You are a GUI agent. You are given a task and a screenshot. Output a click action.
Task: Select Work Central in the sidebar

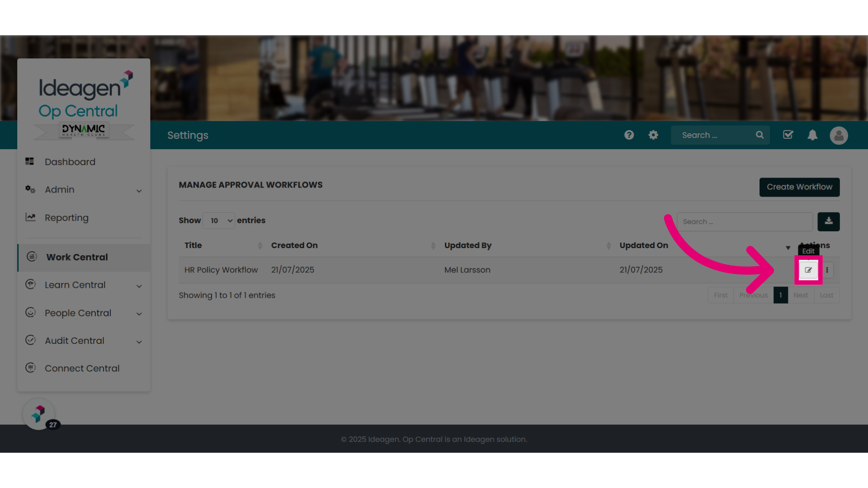pos(84,258)
